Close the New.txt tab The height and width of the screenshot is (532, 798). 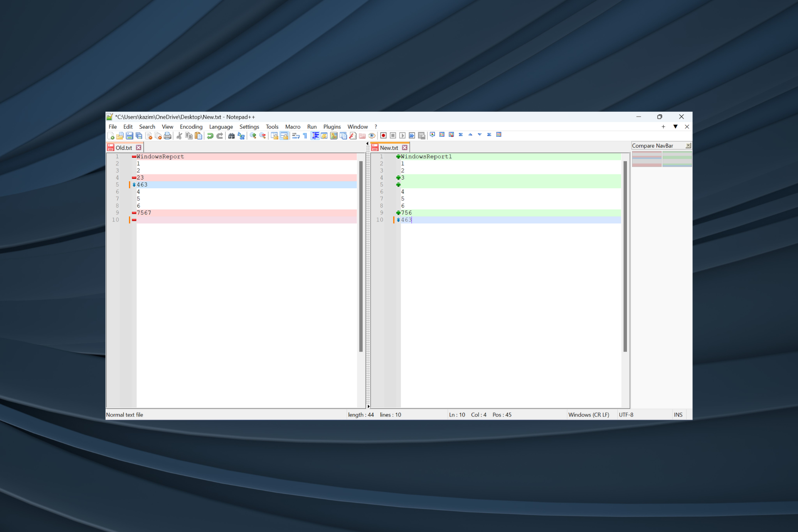[405, 148]
